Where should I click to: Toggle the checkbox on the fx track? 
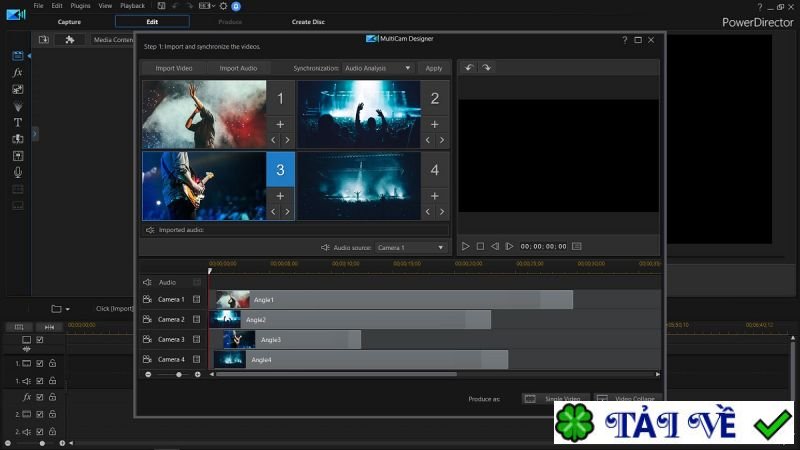pyautogui.click(x=40, y=397)
